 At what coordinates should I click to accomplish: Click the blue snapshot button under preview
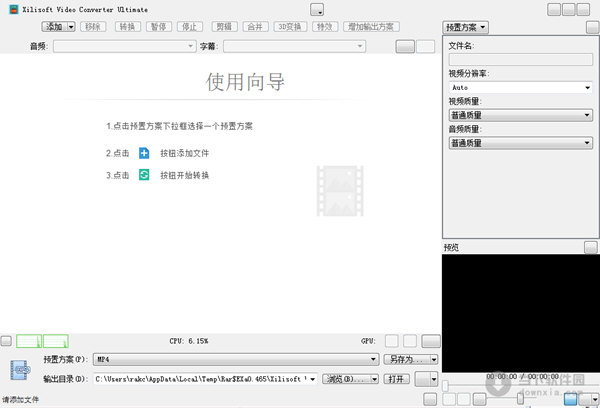(x=571, y=399)
